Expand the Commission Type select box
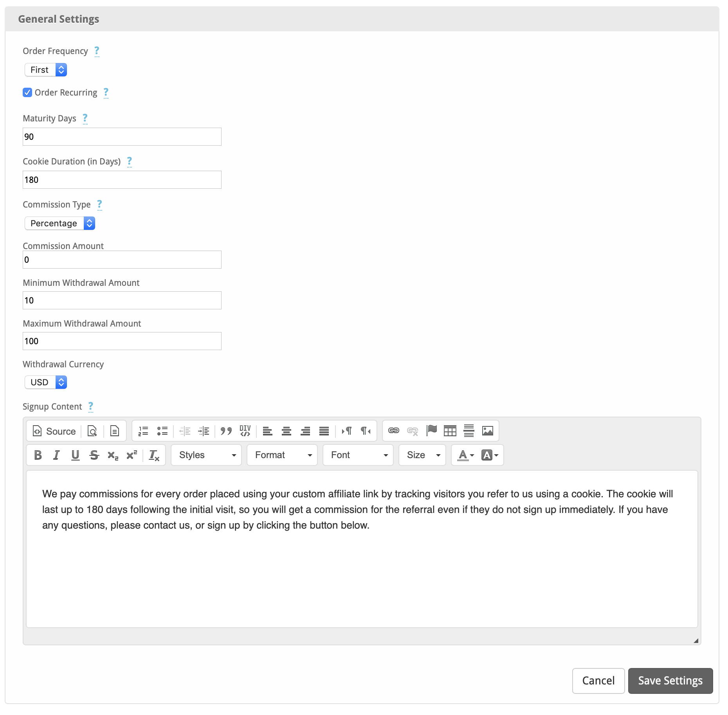Viewport: 728px width, 715px height. click(60, 223)
